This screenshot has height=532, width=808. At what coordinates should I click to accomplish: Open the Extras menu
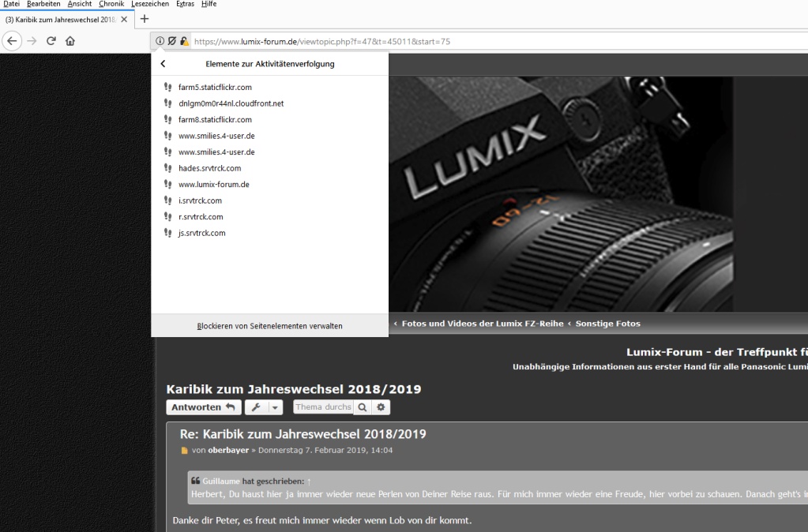(185, 4)
